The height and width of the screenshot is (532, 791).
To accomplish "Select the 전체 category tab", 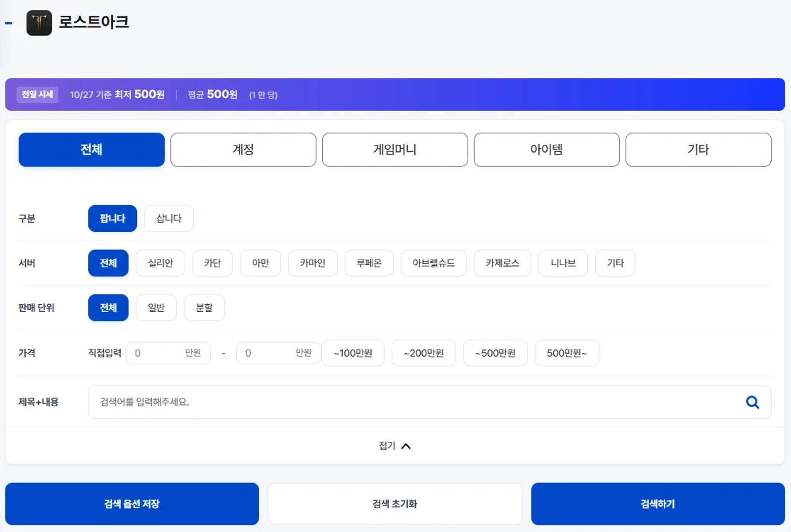I will 91,150.
